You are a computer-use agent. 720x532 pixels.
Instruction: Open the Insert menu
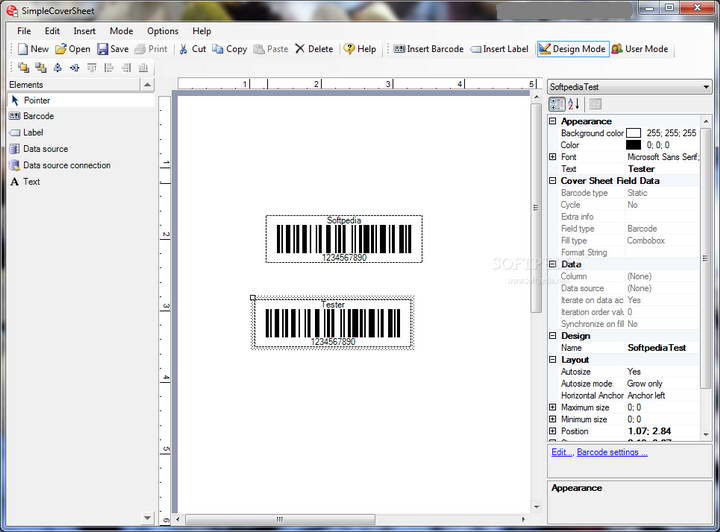pyautogui.click(x=85, y=31)
